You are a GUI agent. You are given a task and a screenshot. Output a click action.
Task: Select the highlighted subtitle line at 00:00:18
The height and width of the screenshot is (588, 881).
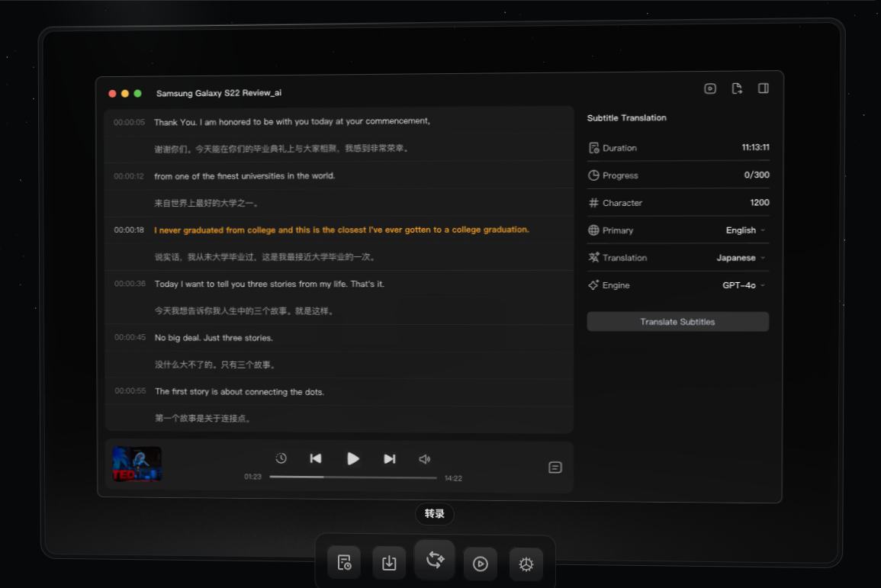coord(341,230)
